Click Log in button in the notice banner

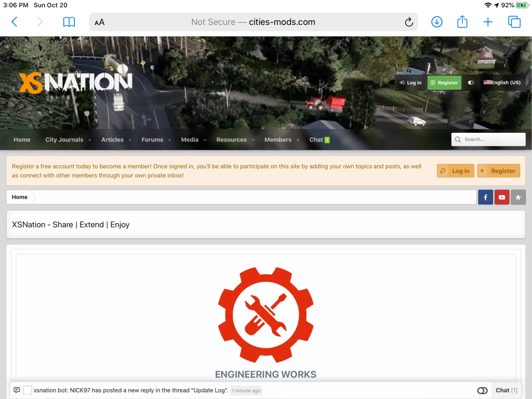[x=456, y=171]
